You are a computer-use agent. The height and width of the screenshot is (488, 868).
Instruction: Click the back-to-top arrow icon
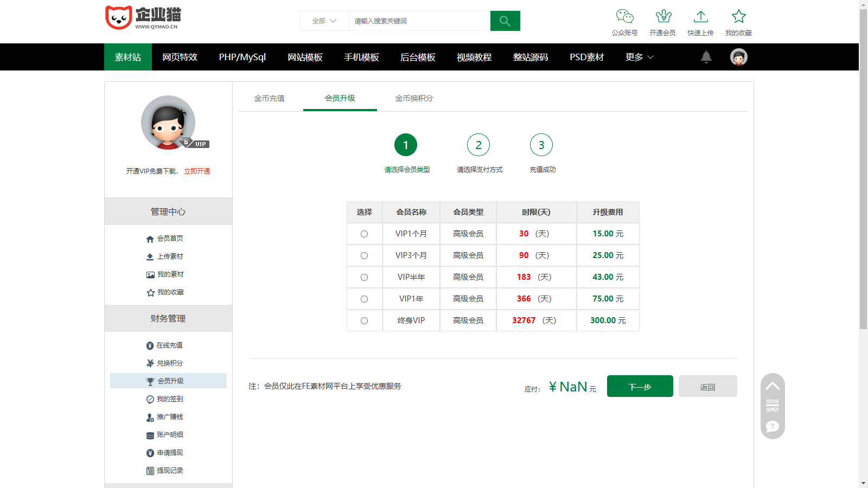773,385
